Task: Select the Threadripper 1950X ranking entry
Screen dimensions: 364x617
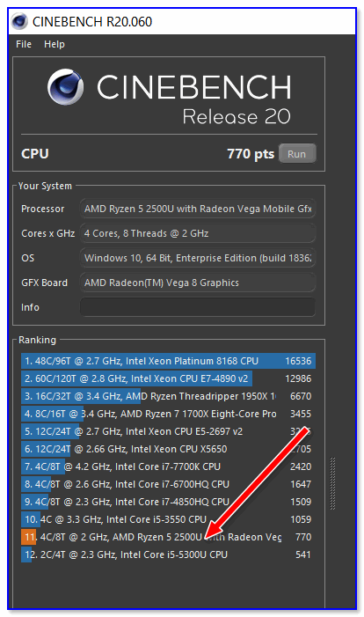Action: point(168,396)
